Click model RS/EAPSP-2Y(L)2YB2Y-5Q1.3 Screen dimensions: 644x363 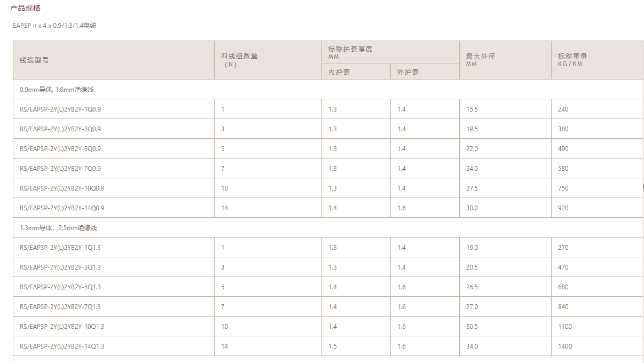tap(60, 287)
